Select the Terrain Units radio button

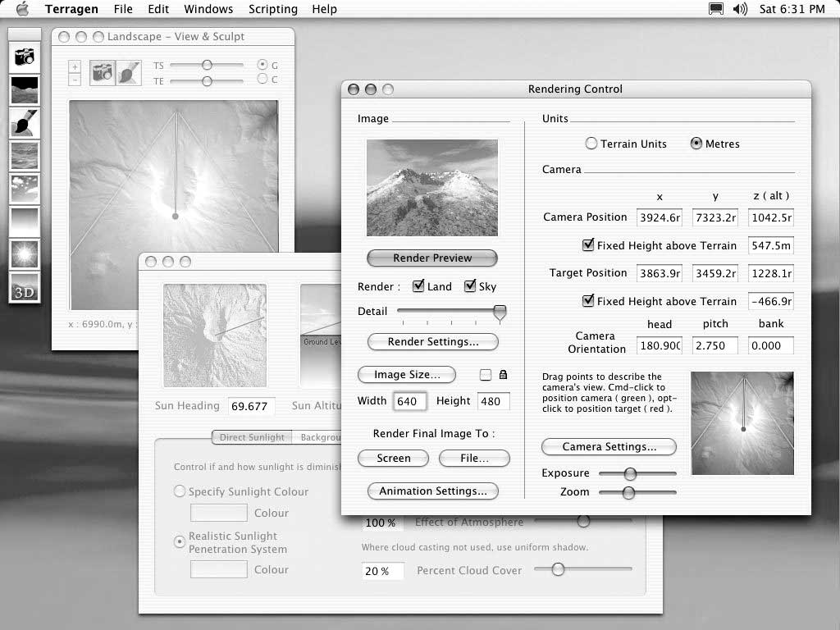[591, 144]
